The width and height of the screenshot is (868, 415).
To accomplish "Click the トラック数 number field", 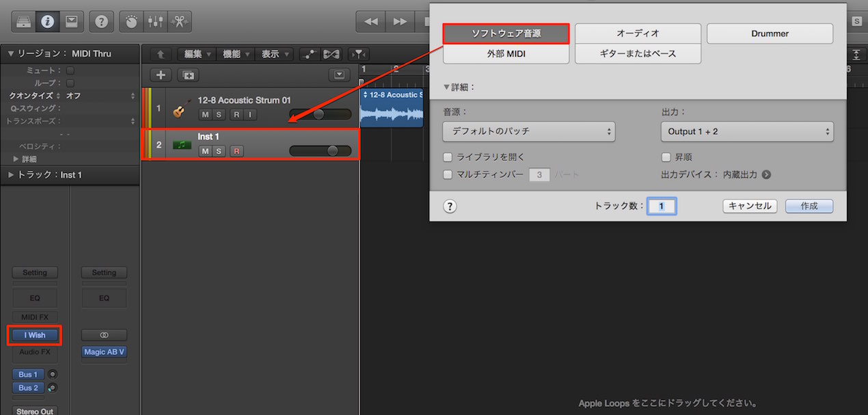I will pyautogui.click(x=662, y=206).
